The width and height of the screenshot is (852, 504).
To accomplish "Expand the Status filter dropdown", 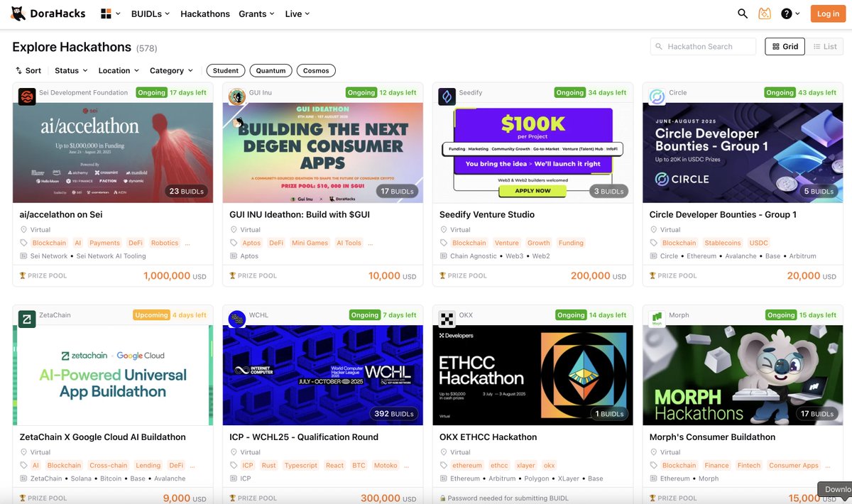I will [71, 70].
